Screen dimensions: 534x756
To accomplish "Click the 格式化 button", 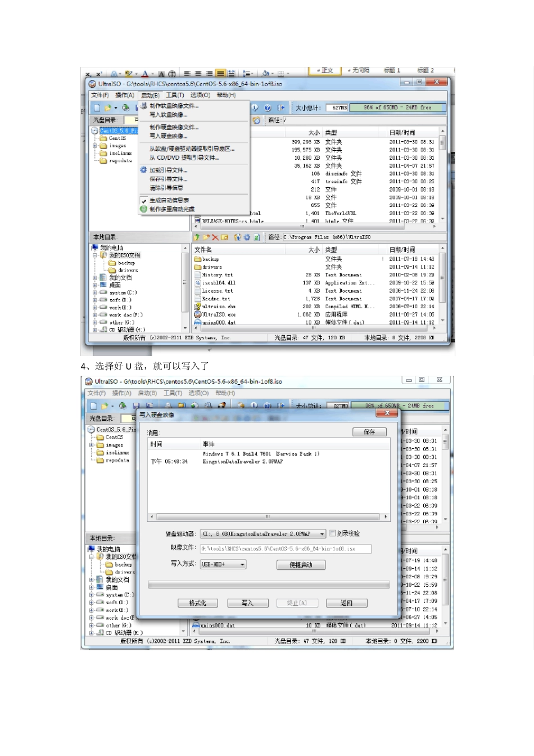I will (197, 603).
